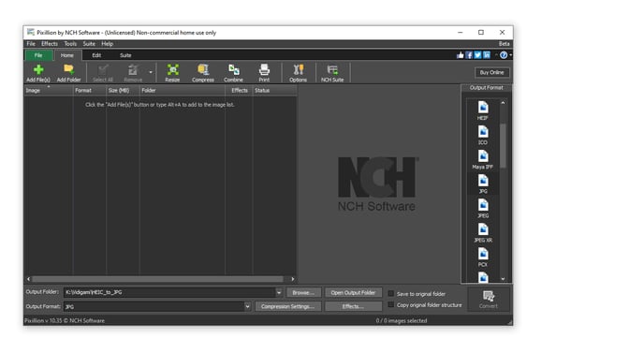
Task: Click the Buy Online button
Action: tap(492, 73)
